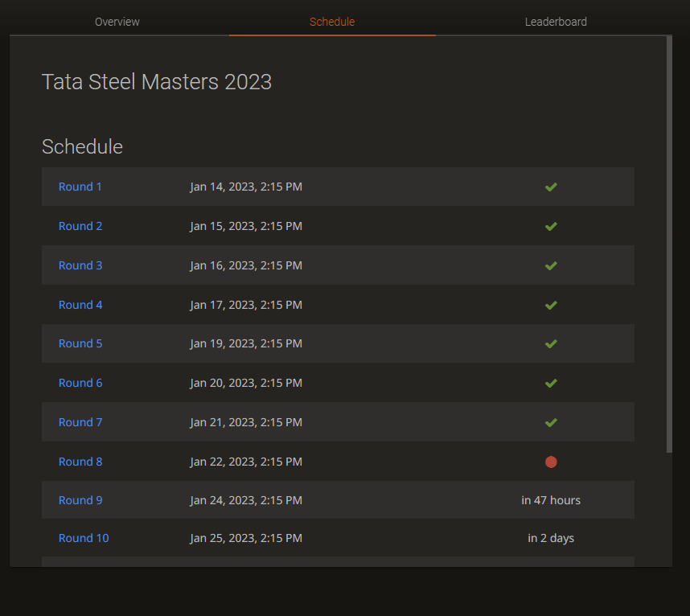Select the Schedule tab

[332, 22]
